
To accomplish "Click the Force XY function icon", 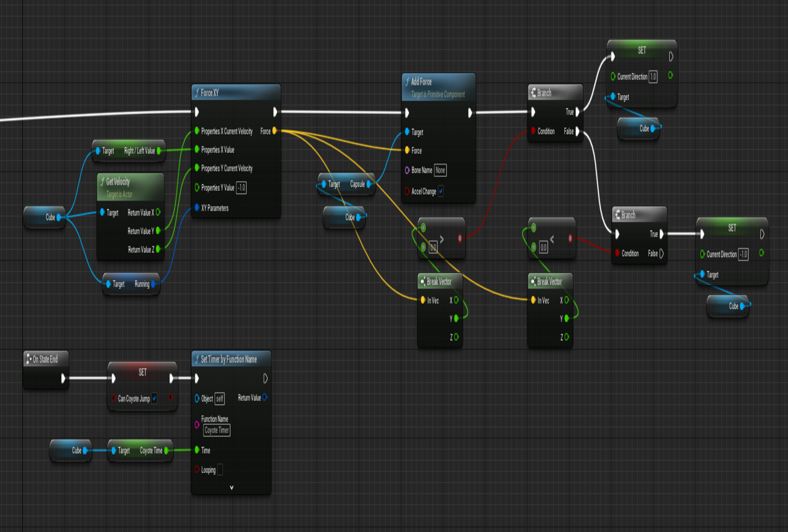I will (x=197, y=93).
